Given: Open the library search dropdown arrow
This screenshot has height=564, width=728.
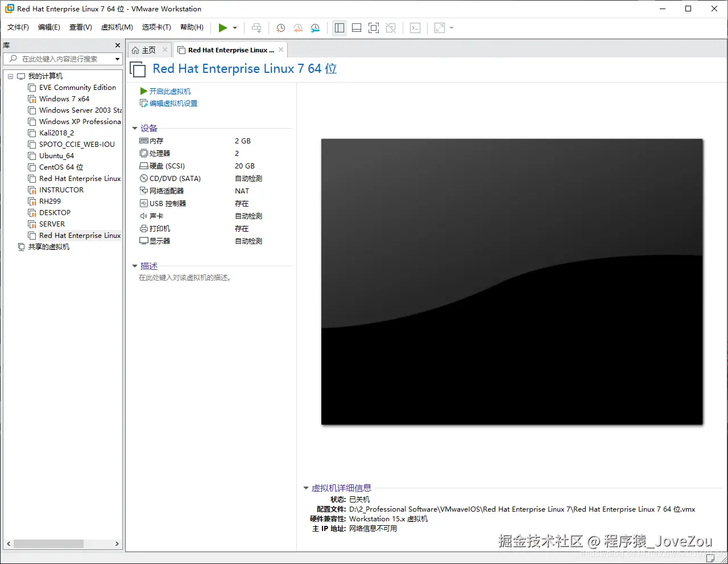Looking at the screenshot, I should 118,59.
